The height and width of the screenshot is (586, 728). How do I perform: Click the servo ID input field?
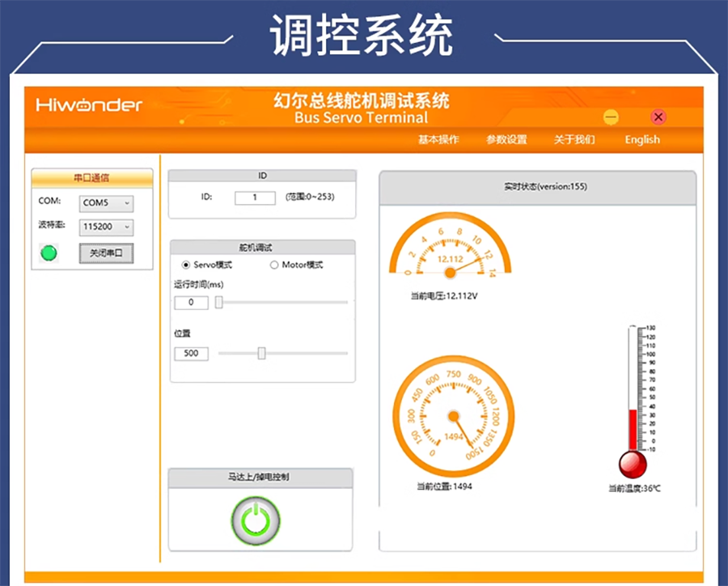point(255,197)
